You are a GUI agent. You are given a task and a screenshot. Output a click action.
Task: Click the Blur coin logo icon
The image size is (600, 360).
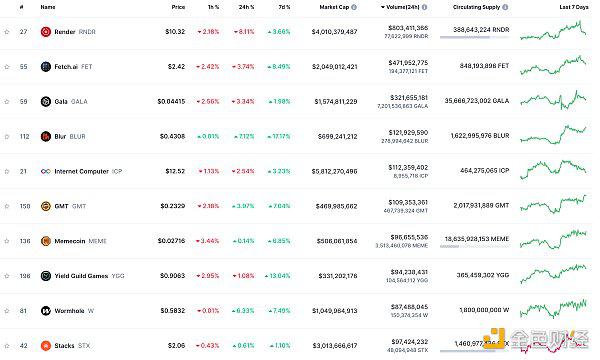point(46,136)
